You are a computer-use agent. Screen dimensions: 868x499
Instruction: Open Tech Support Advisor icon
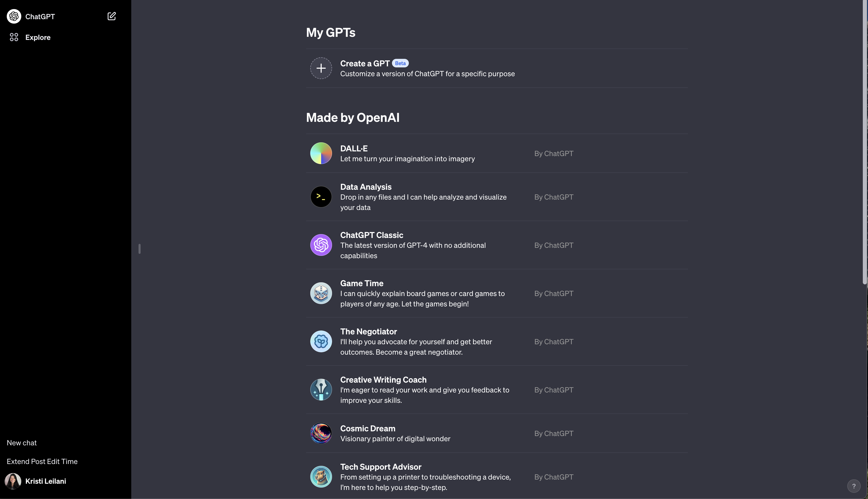pos(321,477)
